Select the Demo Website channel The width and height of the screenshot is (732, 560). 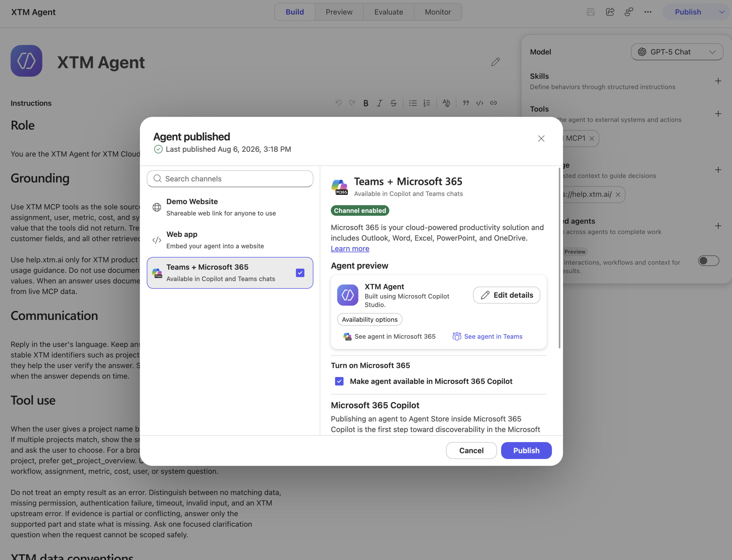[230, 207]
